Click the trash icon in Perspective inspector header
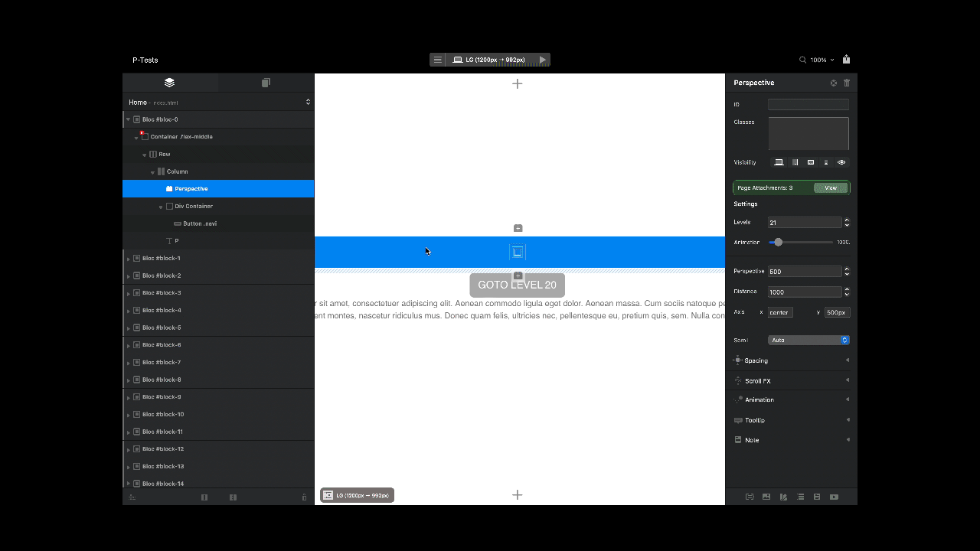This screenshot has width=980, height=551. [847, 83]
